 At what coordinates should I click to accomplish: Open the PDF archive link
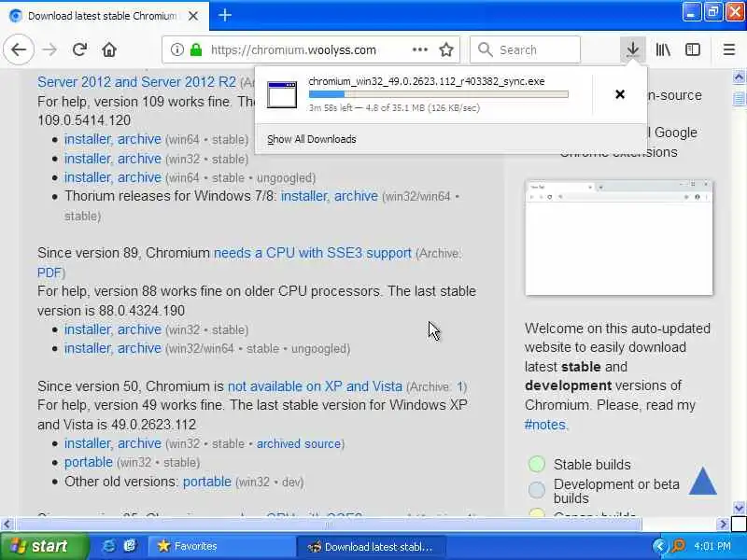click(x=49, y=273)
